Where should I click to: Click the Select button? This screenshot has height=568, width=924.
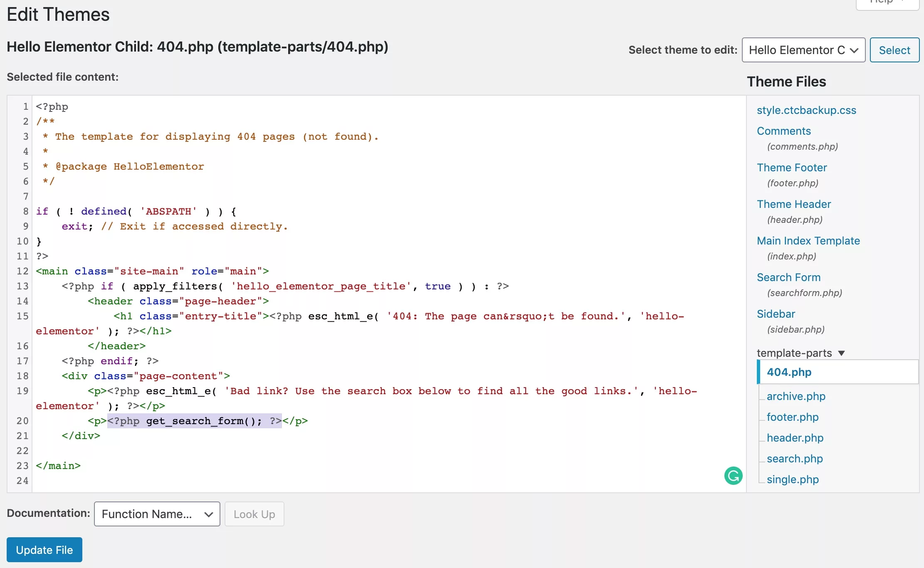pos(894,50)
